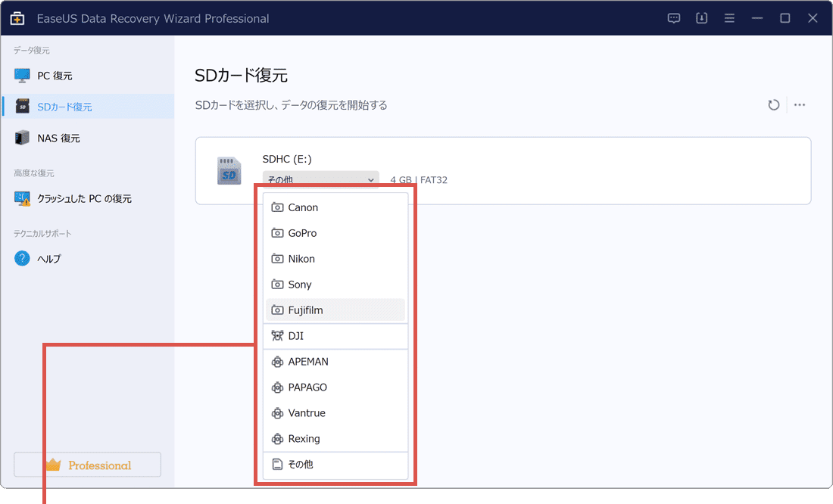Open クラッシュした PC の復元 recovery option

click(x=21, y=198)
